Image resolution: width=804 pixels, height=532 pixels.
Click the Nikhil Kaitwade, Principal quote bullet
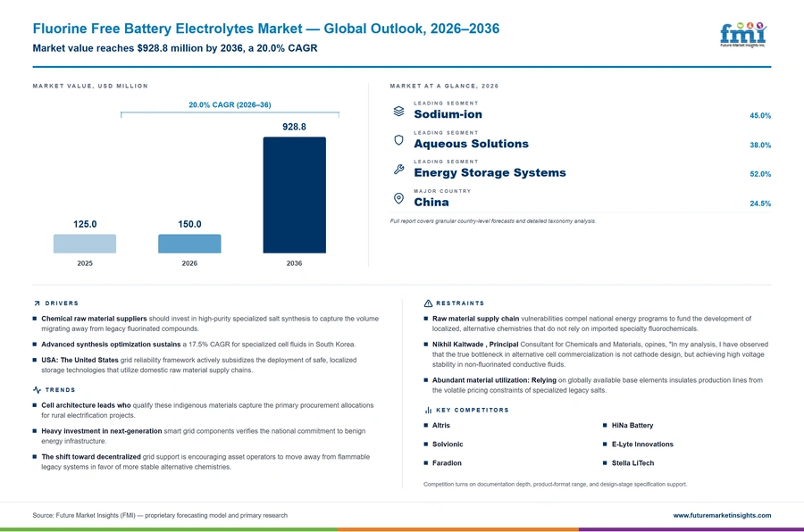pos(596,354)
